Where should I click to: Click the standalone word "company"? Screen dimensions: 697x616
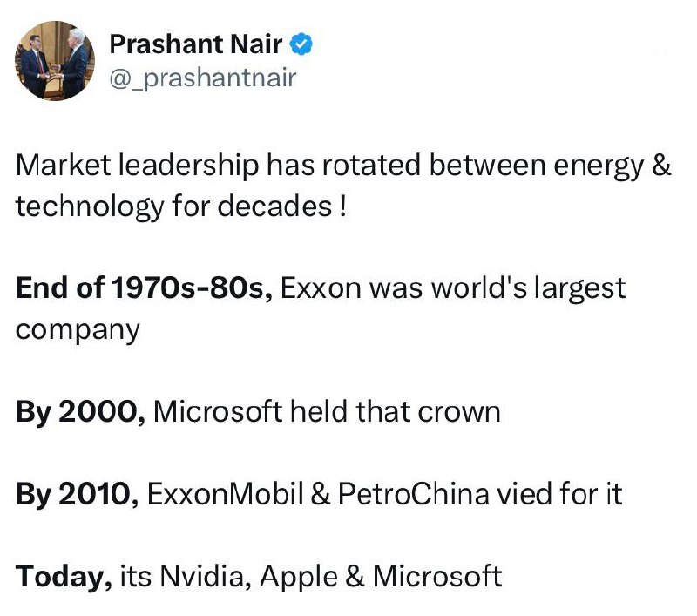[x=78, y=329]
